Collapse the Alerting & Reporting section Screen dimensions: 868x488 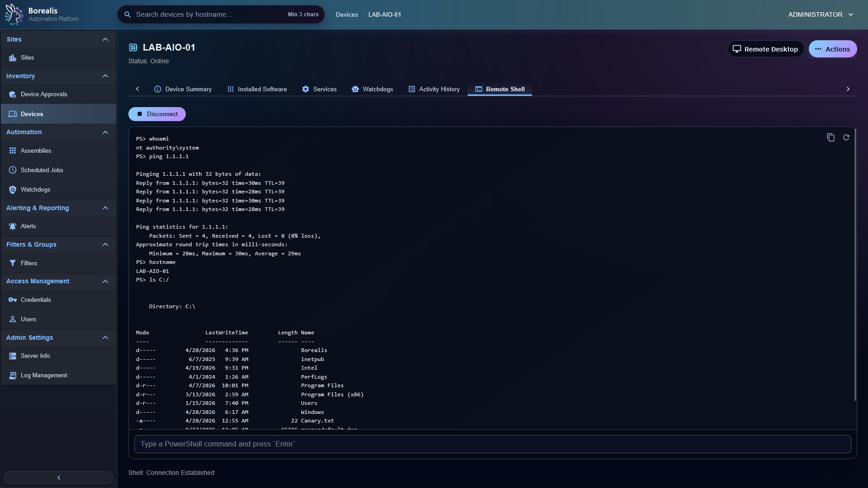tap(105, 208)
